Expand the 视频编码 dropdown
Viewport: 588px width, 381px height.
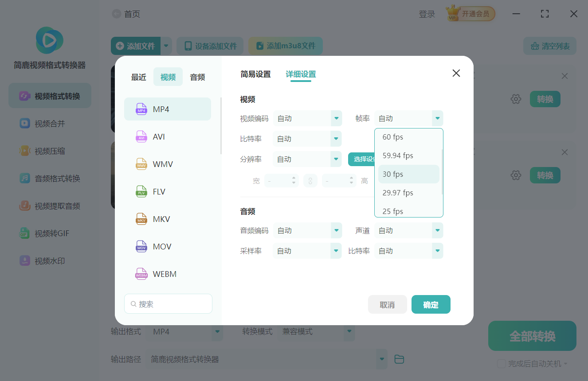click(x=307, y=118)
